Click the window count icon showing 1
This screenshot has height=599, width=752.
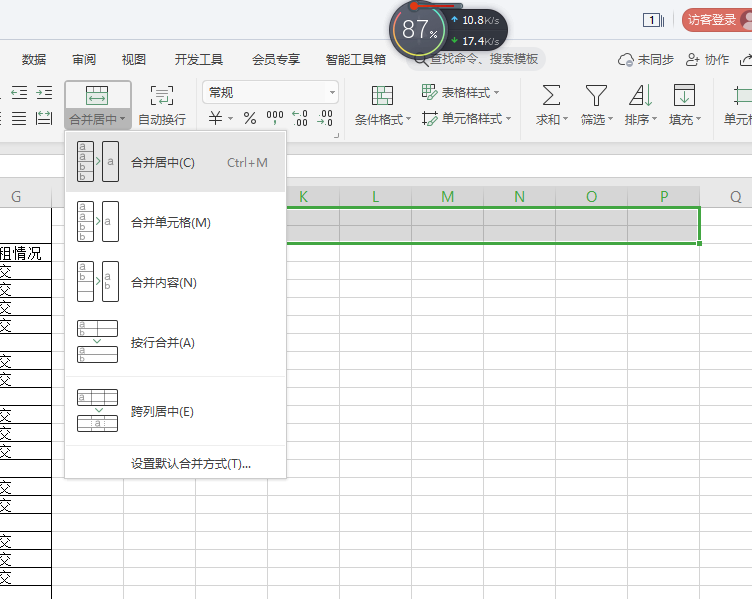tap(653, 20)
